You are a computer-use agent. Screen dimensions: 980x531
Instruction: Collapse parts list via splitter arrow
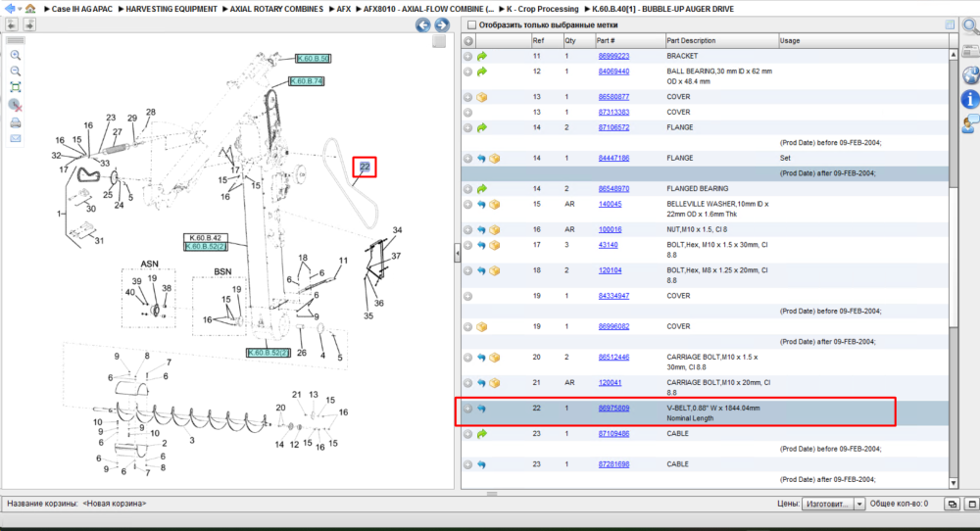[x=458, y=253]
